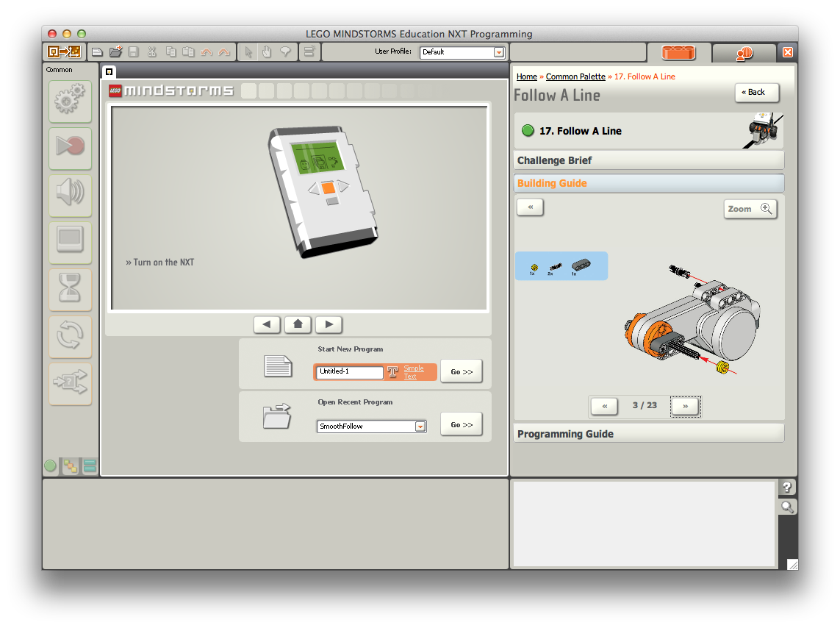Click the Zoom button in building guide
The image size is (840, 628).
tap(750, 209)
